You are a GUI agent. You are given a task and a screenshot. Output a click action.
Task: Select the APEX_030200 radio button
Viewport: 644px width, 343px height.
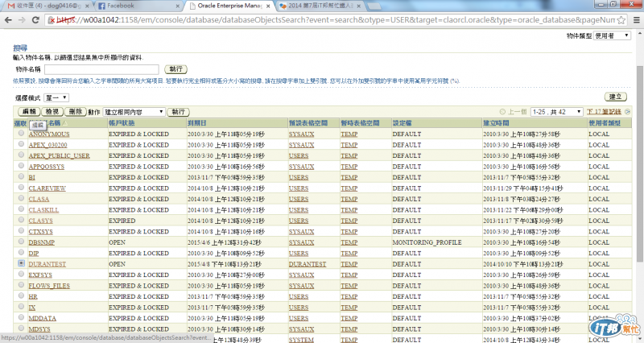21,144
